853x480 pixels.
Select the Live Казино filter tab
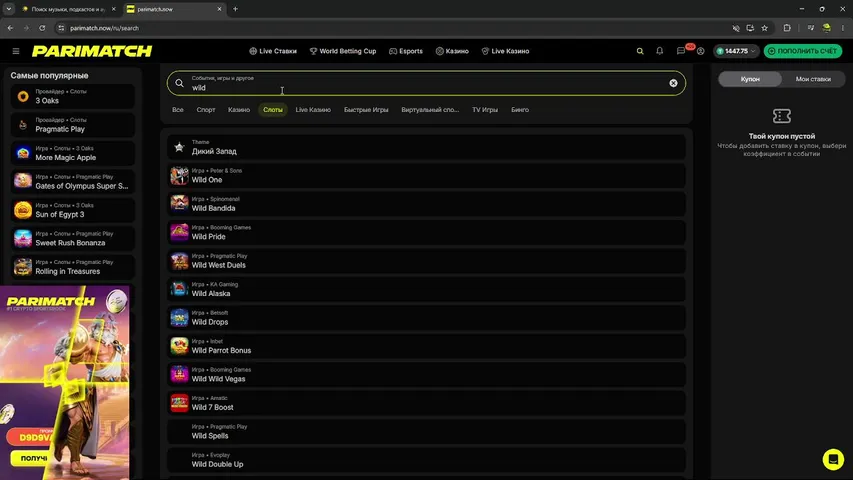(x=313, y=110)
